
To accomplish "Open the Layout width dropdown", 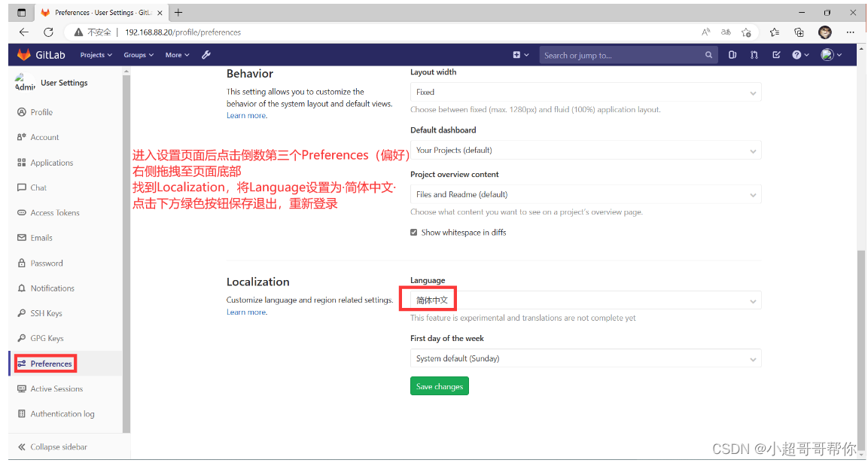I will tap(585, 91).
